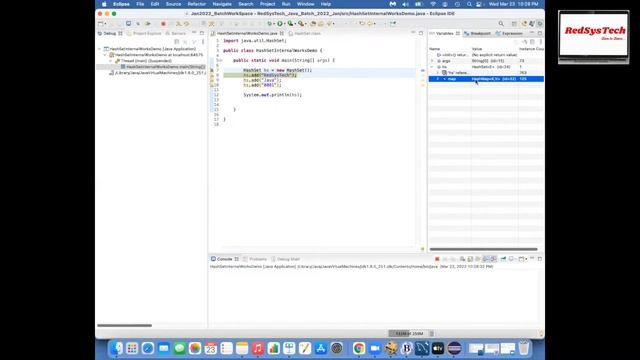Collapse HashSetInternalWorksDemo at localhost node
The width and height of the screenshot is (640, 360).
tap(105, 55)
